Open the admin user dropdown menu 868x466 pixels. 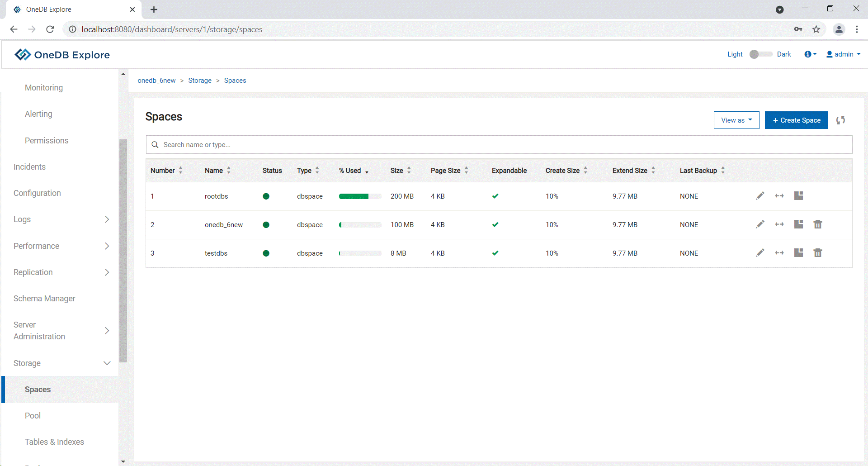843,54
